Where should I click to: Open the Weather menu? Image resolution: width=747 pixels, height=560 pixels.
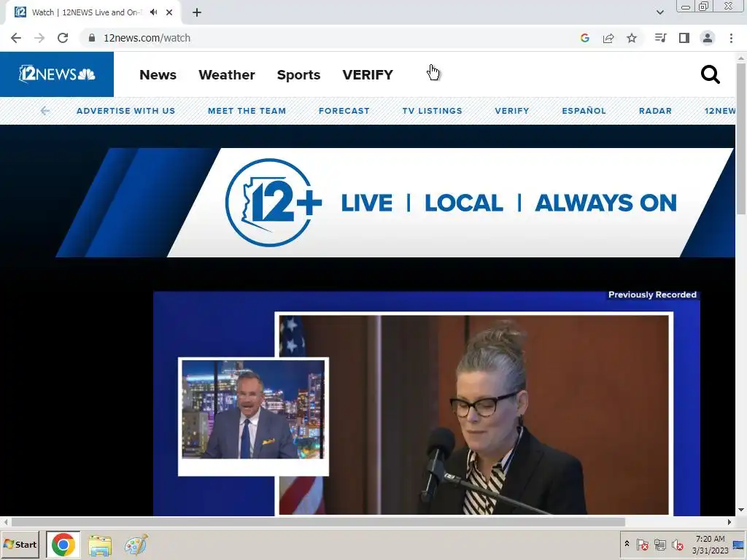tap(227, 75)
